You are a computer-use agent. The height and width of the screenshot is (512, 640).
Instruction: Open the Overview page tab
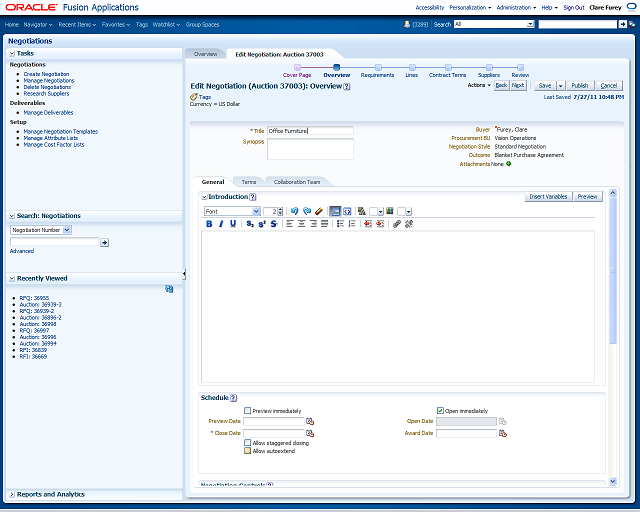tap(205, 54)
